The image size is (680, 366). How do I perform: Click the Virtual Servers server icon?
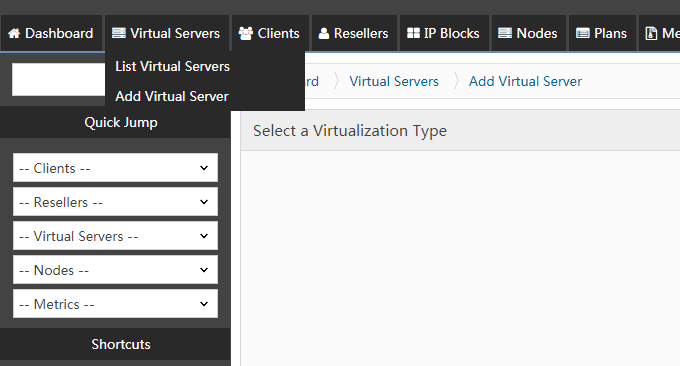tap(118, 33)
